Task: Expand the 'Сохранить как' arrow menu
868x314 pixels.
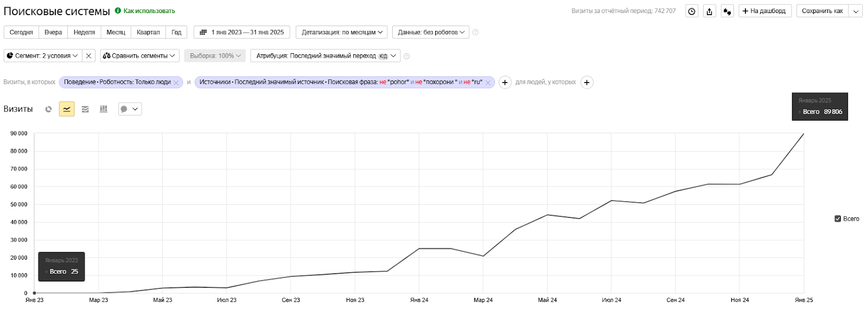Action: (856, 11)
